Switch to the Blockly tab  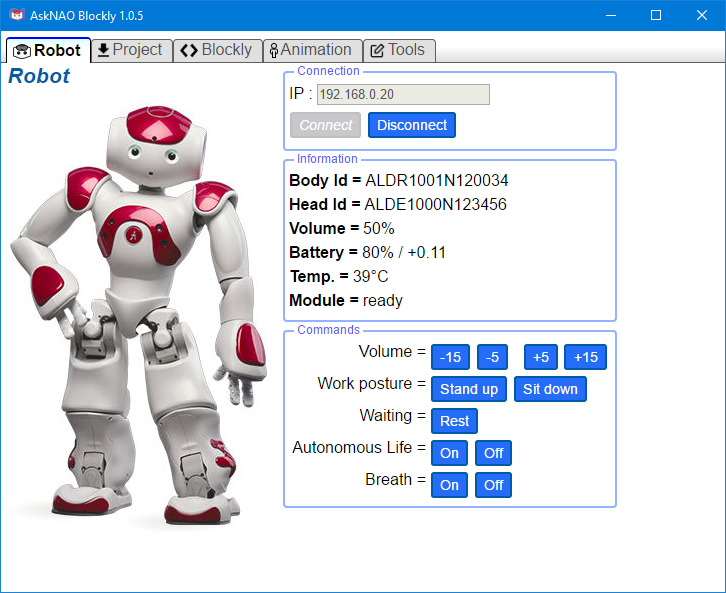pyautogui.click(x=216, y=50)
